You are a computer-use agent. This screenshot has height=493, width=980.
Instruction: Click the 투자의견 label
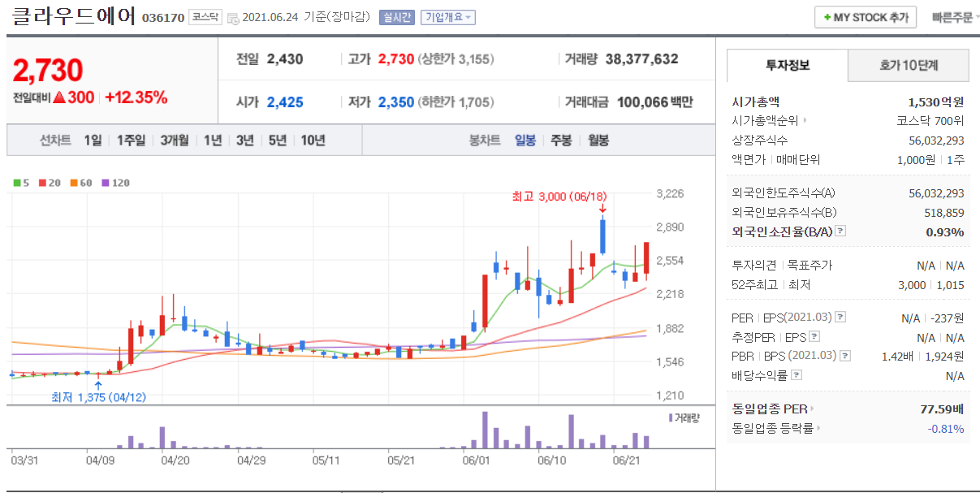[x=754, y=265]
